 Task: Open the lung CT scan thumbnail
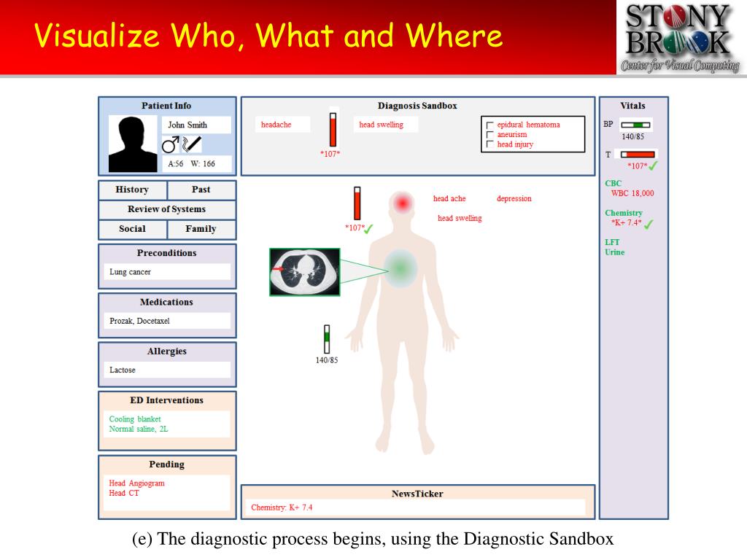tap(304, 272)
